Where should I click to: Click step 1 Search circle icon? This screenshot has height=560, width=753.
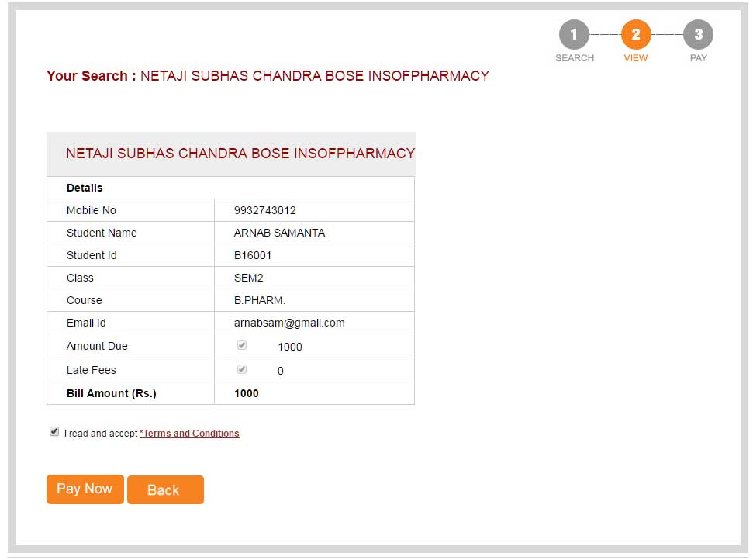pos(574,35)
